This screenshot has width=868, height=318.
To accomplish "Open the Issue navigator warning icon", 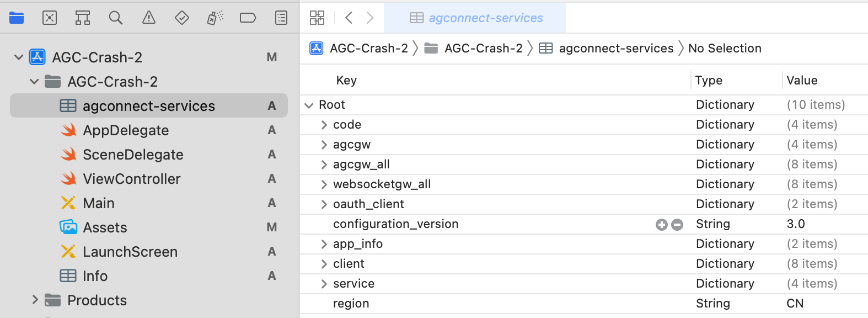I will pyautogui.click(x=149, y=18).
